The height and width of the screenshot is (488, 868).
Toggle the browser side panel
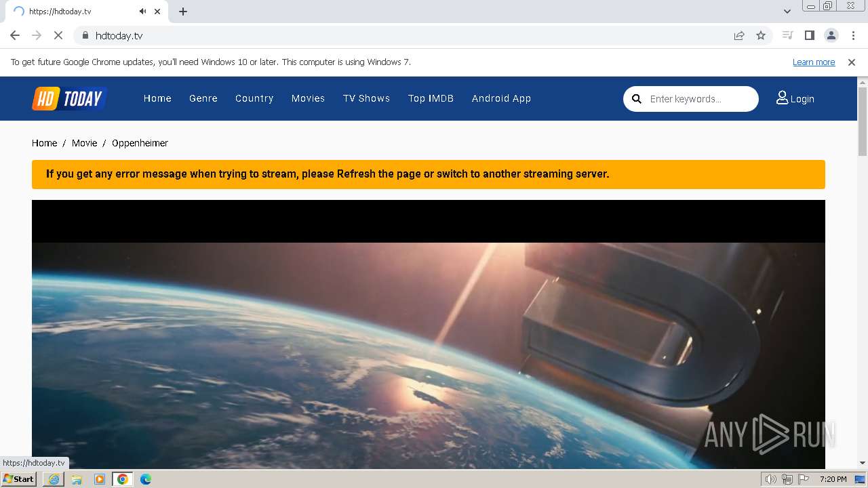(x=809, y=35)
